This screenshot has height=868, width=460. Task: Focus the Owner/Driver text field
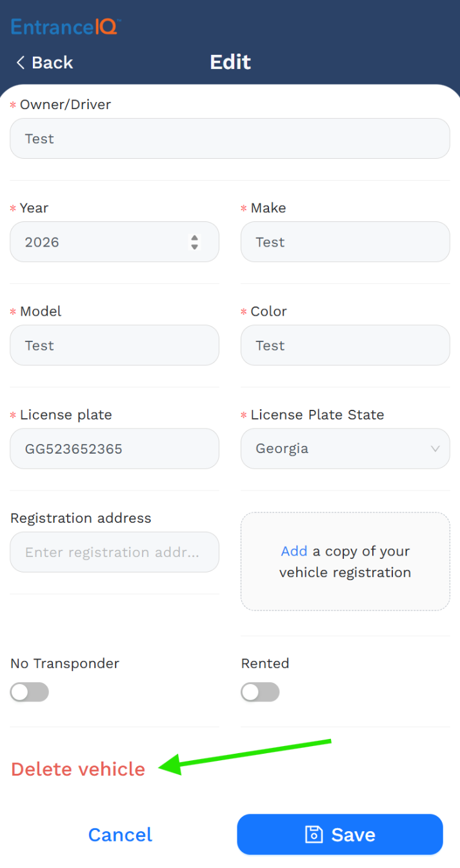coord(230,139)
